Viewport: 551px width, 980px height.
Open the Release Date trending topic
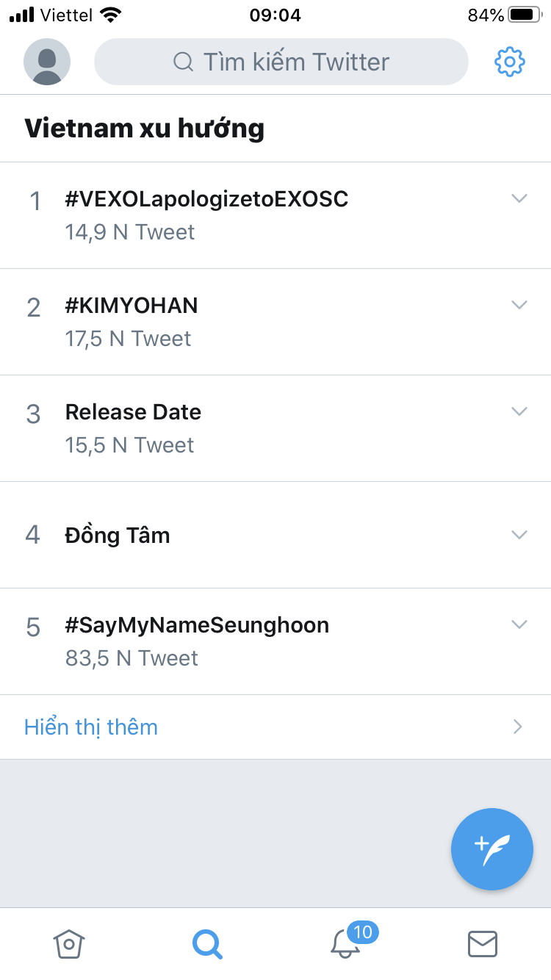(133, 412)
